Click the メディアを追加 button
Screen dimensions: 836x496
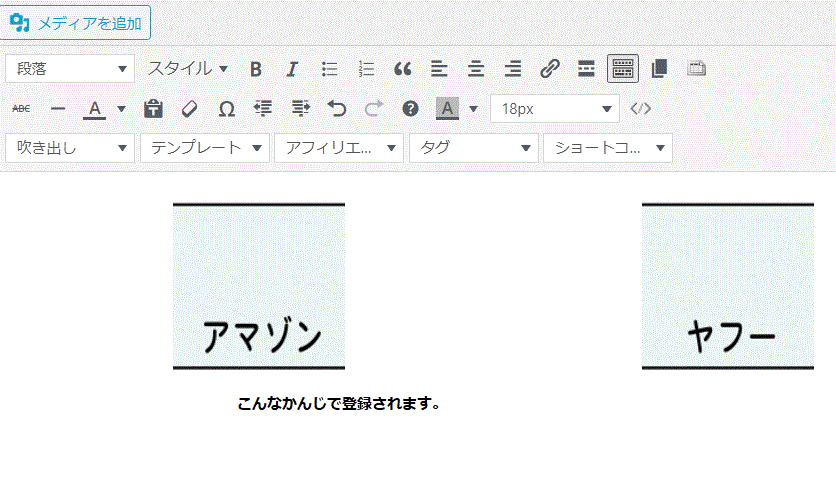pyautogui.click(x=75, y=23)
